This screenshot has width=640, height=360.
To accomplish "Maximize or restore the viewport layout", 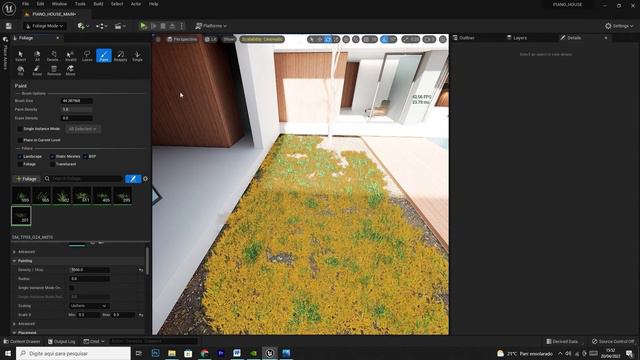I will coord(443,39).
